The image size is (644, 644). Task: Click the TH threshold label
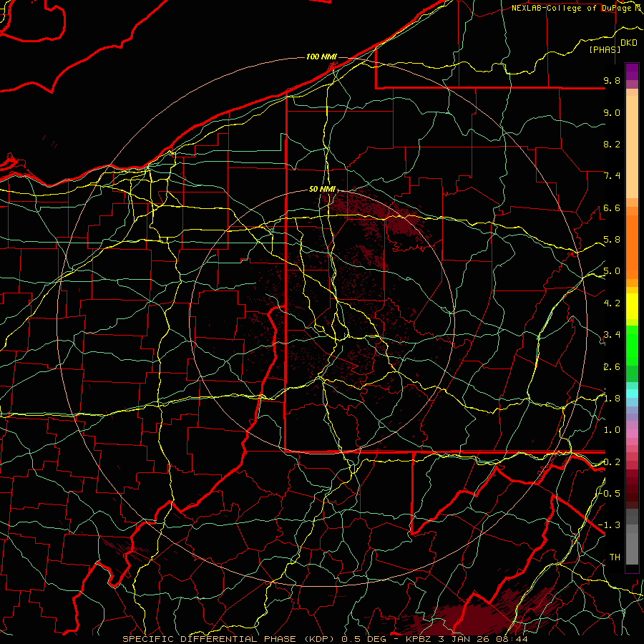pos(615,557)
